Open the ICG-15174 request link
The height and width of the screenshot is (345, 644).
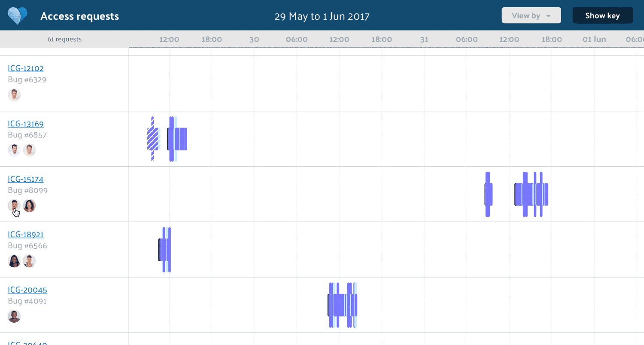pos(26,179)
